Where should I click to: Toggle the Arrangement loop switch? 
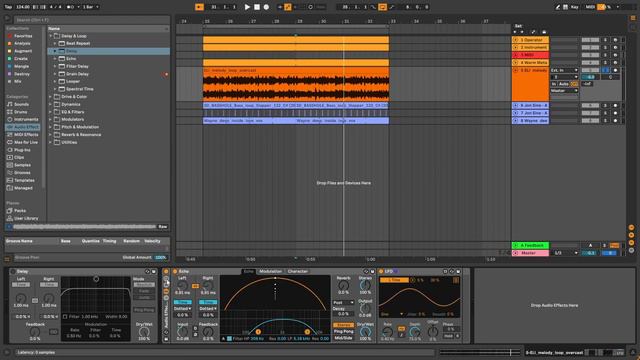click(x=382, y=7)
